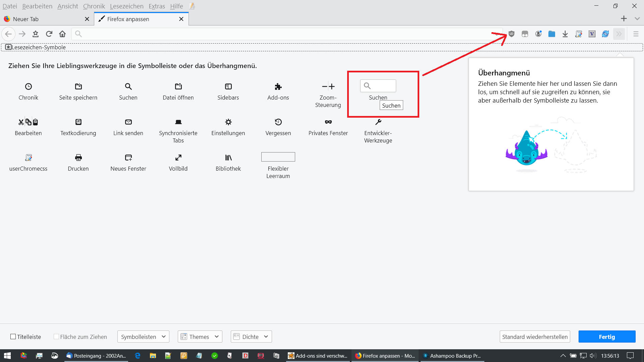This screenshot has height=362, width=644.
Task: Click the Fertig button
Action: click(x=607, y=337)
